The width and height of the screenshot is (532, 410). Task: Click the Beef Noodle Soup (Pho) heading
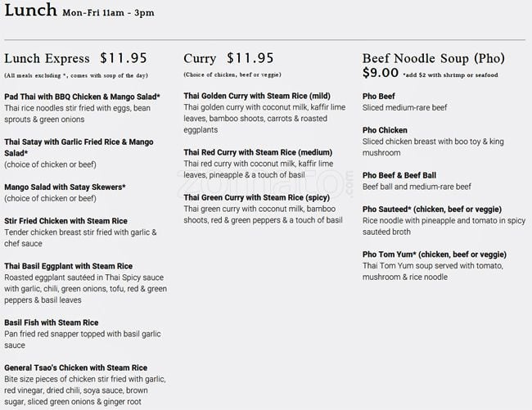point(433,59)
